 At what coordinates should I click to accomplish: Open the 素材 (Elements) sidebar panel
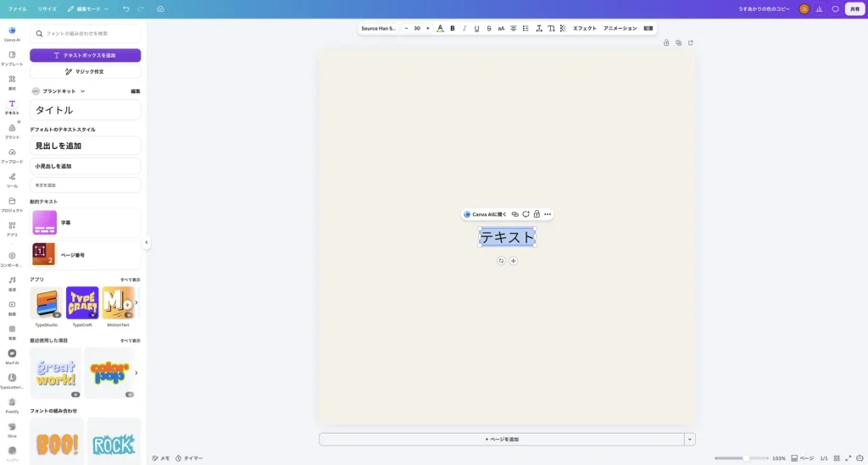(12, 82)
